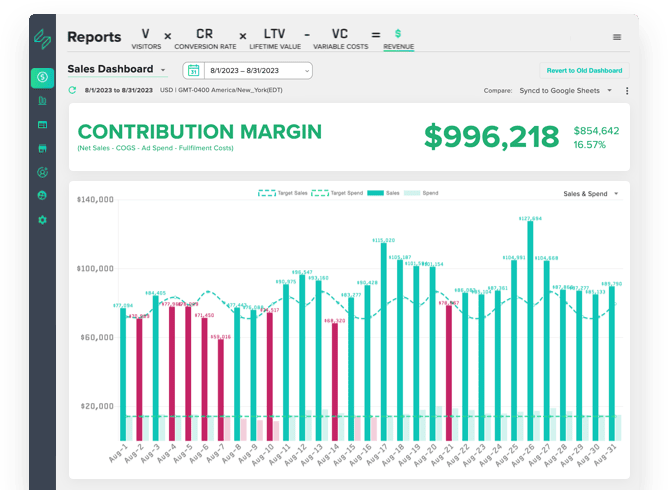Screen dimensions: 668x490
Task: Switch to the Lifetime Value tab
Action: [275, 39]
